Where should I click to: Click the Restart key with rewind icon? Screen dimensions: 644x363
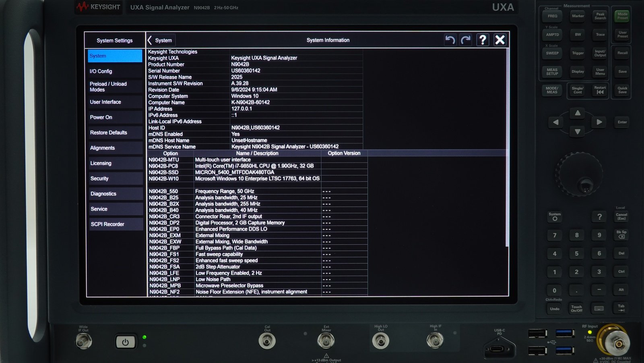pos(600,90)
